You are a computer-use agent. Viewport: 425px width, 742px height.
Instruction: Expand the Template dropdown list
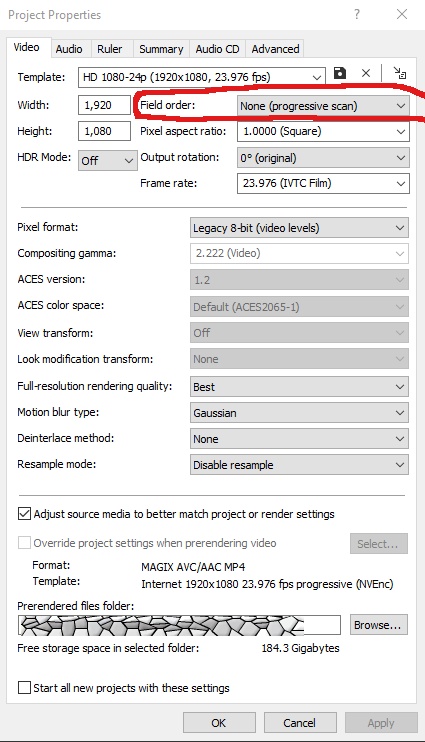tap(202, 77)
